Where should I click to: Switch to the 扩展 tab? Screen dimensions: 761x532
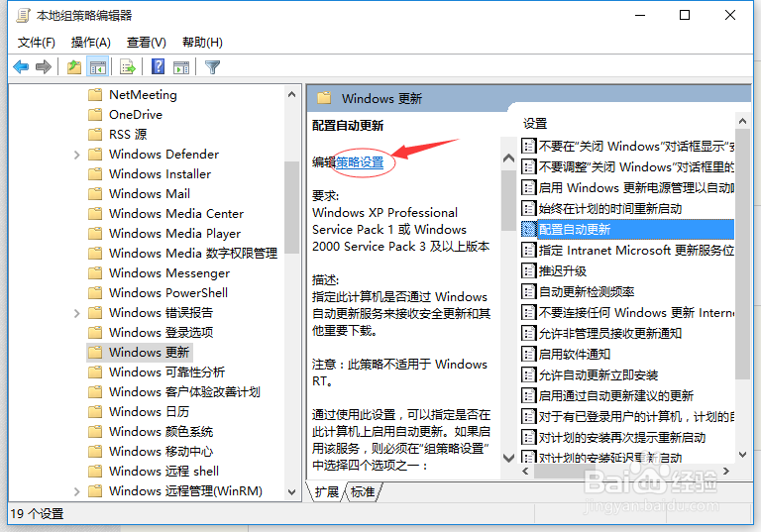coord(327,492)
